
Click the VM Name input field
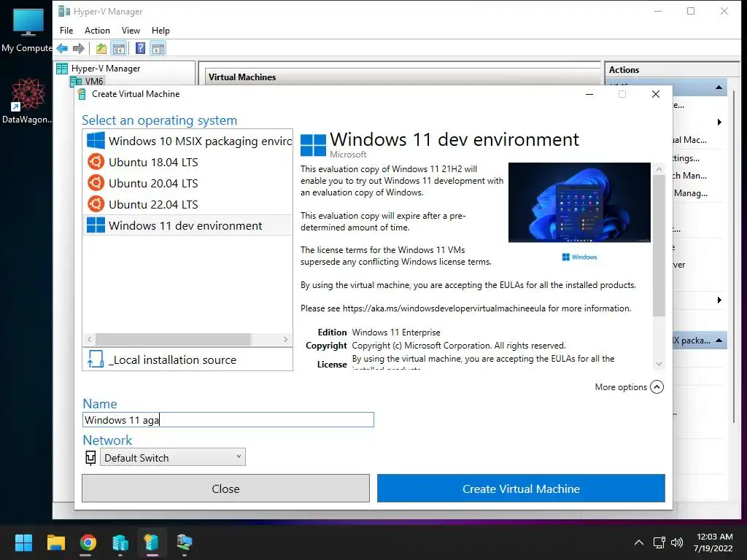click(x=228, y=419)
